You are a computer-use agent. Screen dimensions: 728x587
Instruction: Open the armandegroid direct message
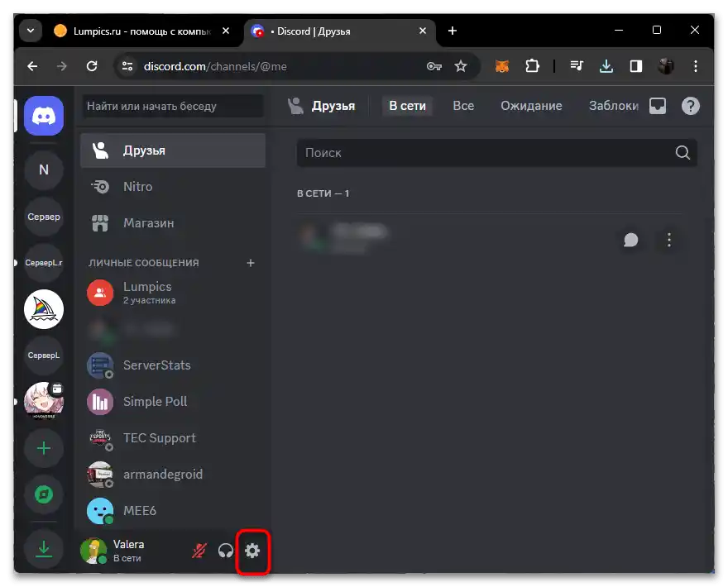[173, 475]
